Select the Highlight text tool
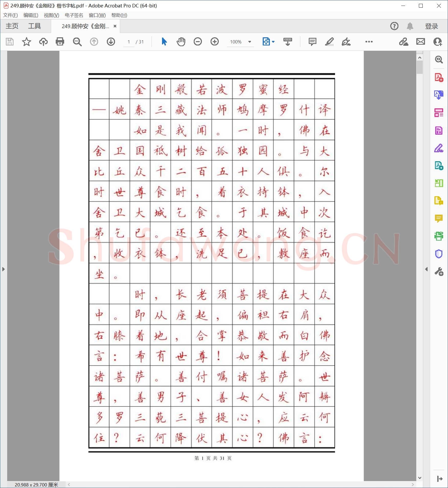Image resolution: width=448 pixels, height=488 pixels. coord(329,42)
